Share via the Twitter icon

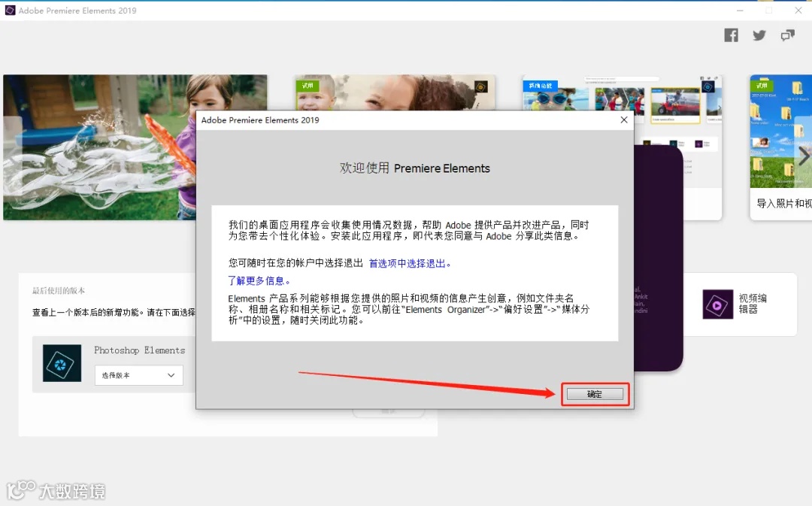759,35
